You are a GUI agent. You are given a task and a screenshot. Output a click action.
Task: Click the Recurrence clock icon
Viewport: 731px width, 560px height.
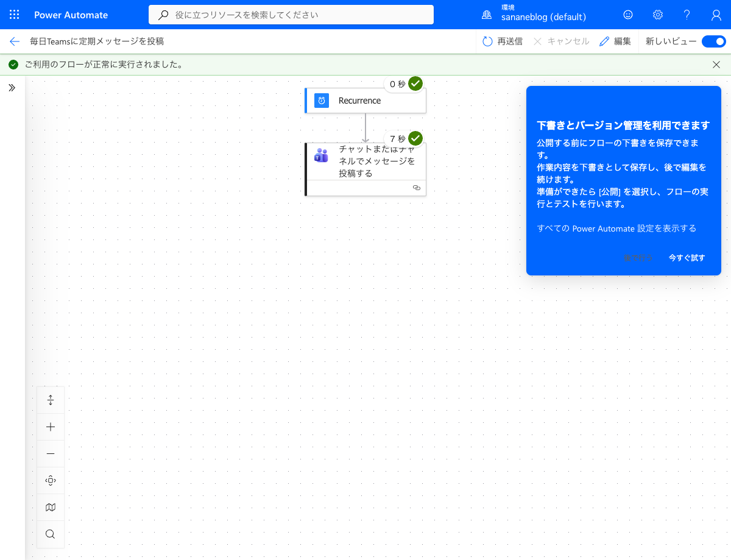point(322,101)
